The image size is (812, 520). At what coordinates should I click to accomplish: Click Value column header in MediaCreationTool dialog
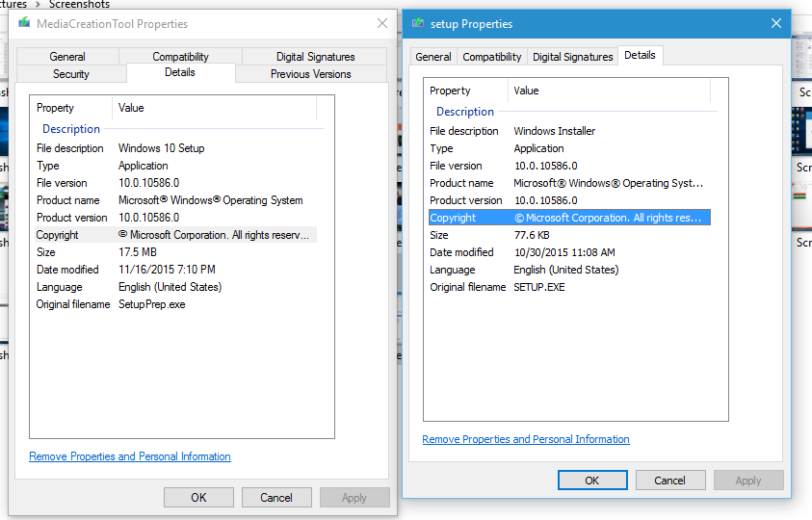click(x=215, y=108)
